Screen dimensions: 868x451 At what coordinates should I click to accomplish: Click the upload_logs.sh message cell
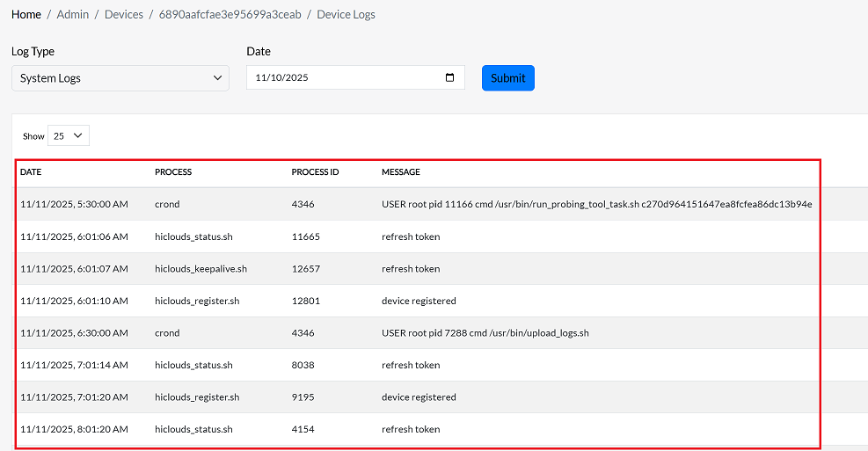point(485,333)
